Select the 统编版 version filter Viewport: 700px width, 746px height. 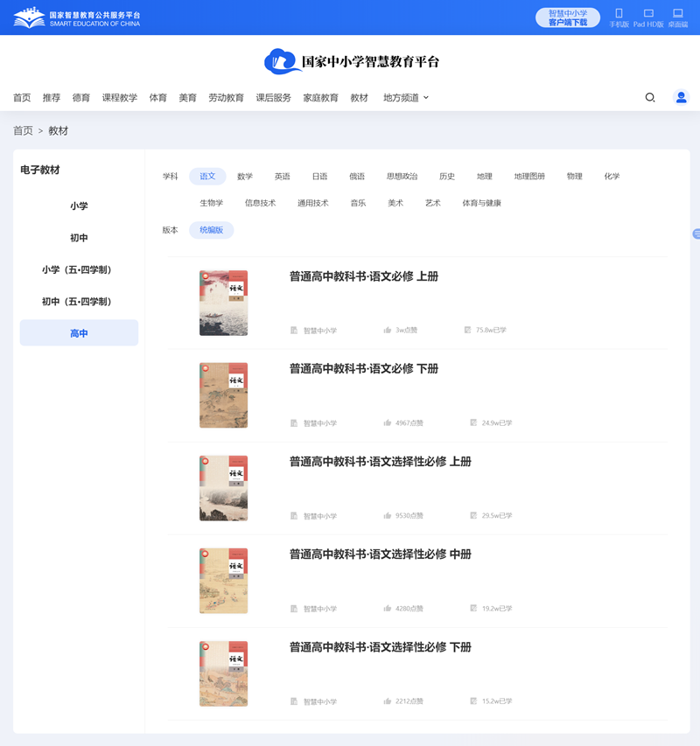211,229
